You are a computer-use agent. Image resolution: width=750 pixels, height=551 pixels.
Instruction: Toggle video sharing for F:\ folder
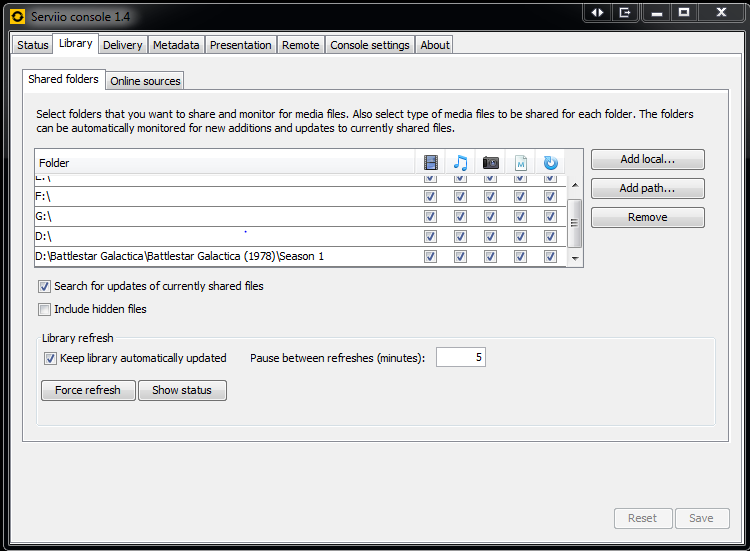coord(430,197)
